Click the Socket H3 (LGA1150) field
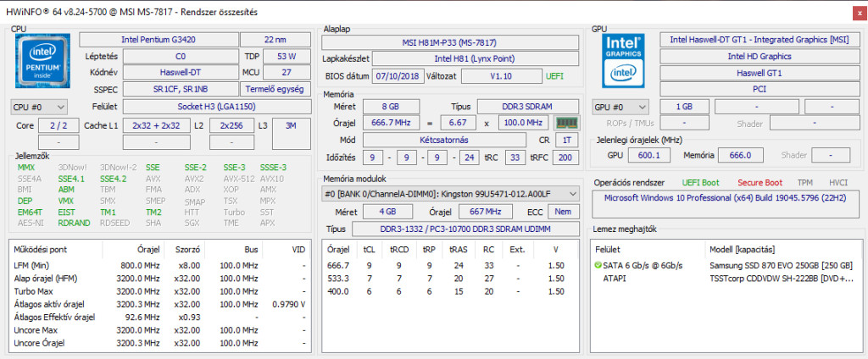Viewport: 868px width, 359px height. [x=216, y=107]
